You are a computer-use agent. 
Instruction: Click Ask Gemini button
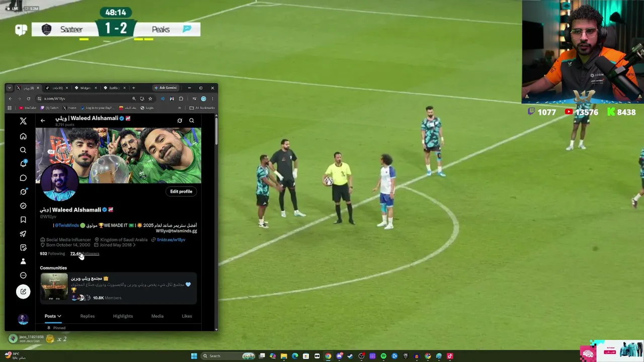tap(165, 88)
